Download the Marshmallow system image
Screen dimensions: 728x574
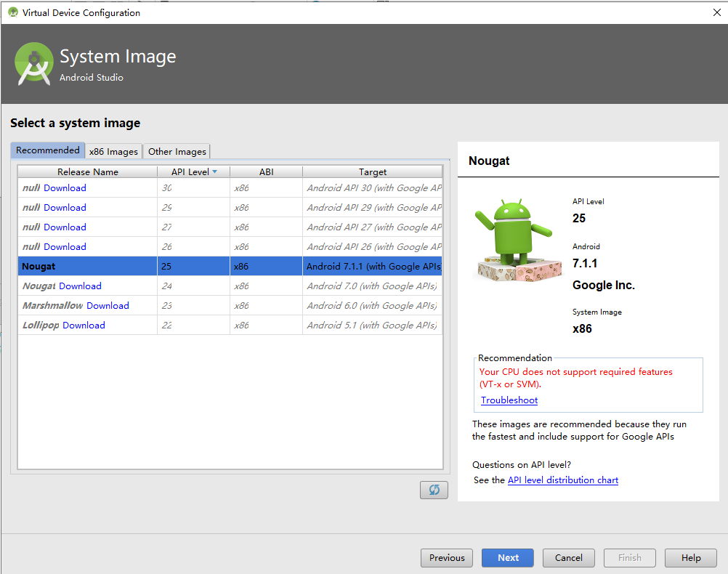[x=108, y=306]
